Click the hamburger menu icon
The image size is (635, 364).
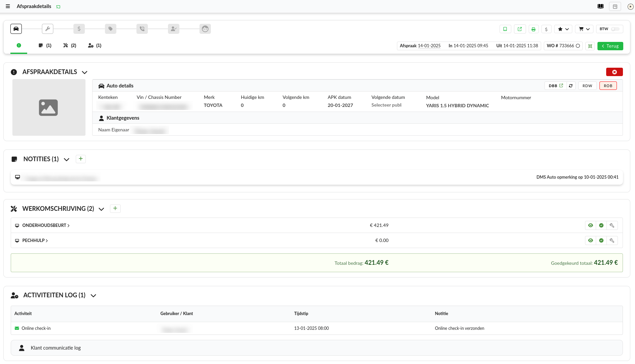pos(8,6)
